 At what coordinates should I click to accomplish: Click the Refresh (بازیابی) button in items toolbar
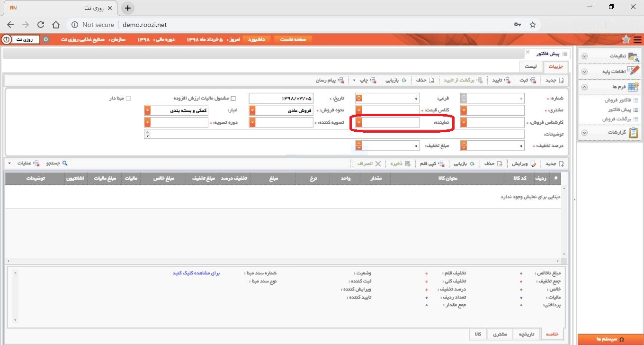465,163
